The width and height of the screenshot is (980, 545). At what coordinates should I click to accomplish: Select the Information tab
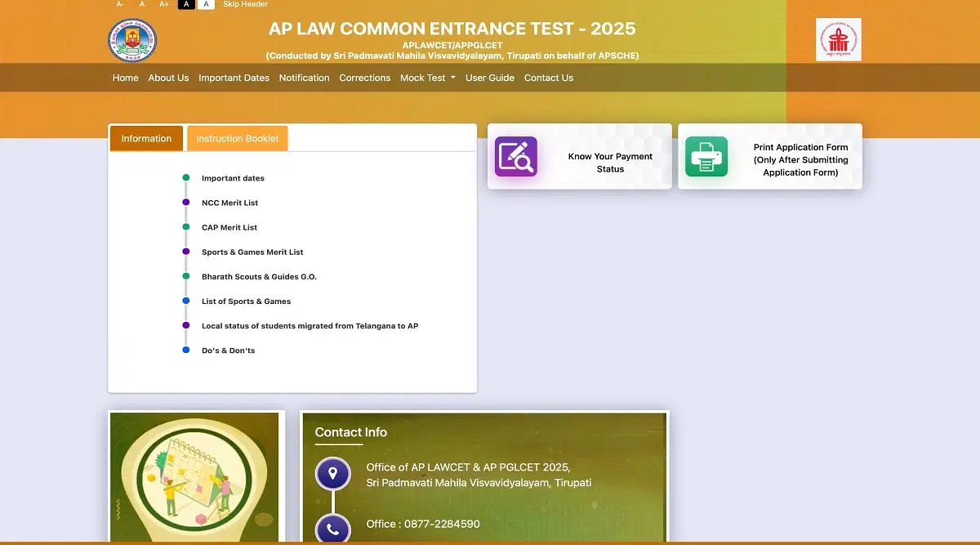[x=146, y=138]
